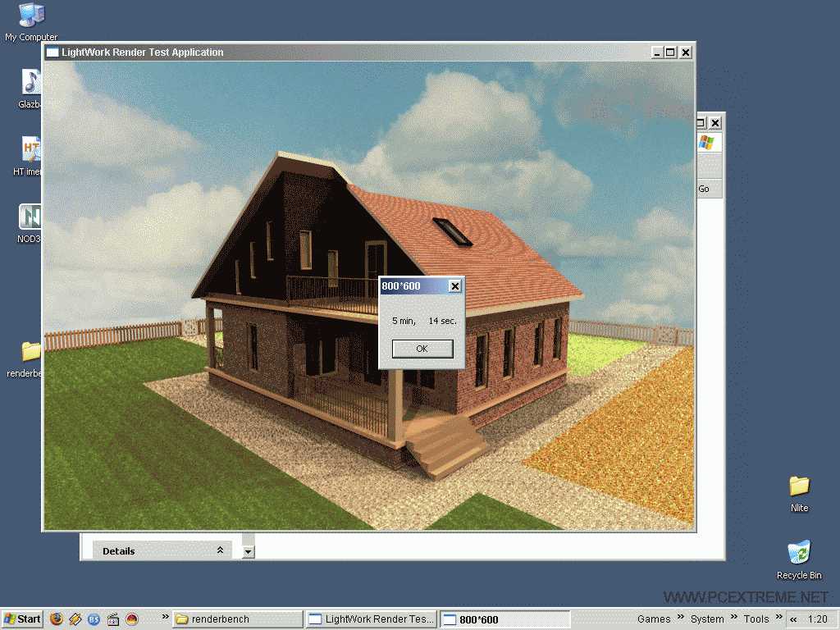Open the Games toolbar chevron

680,617
